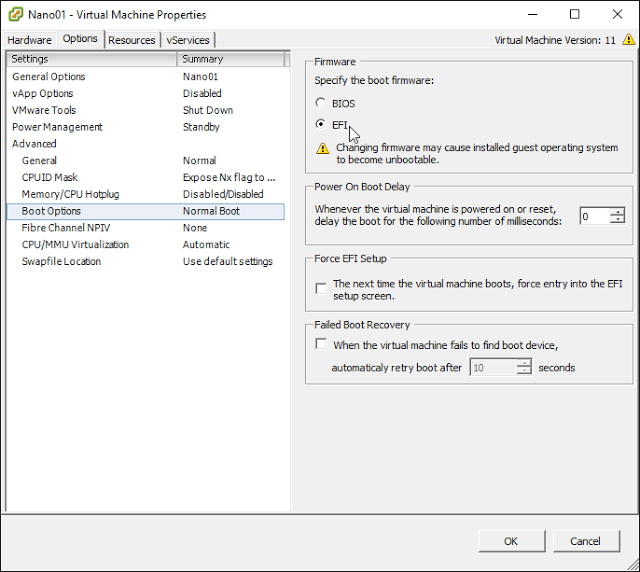Choose CPUID Mask under Advanced
Screen dimensions: 640x572
click(x=49, y=178)
